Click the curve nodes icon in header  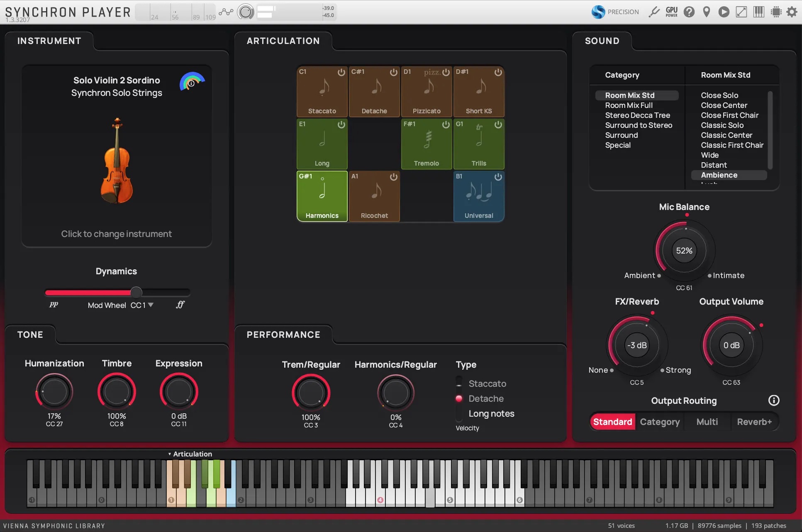(x=226, y=12)
